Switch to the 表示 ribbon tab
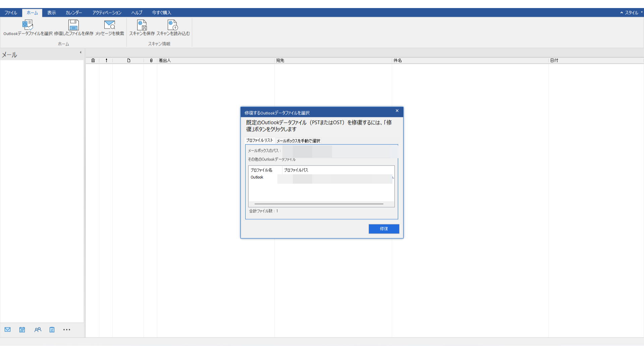Screen dimensions: 644x362 (51, 13)
